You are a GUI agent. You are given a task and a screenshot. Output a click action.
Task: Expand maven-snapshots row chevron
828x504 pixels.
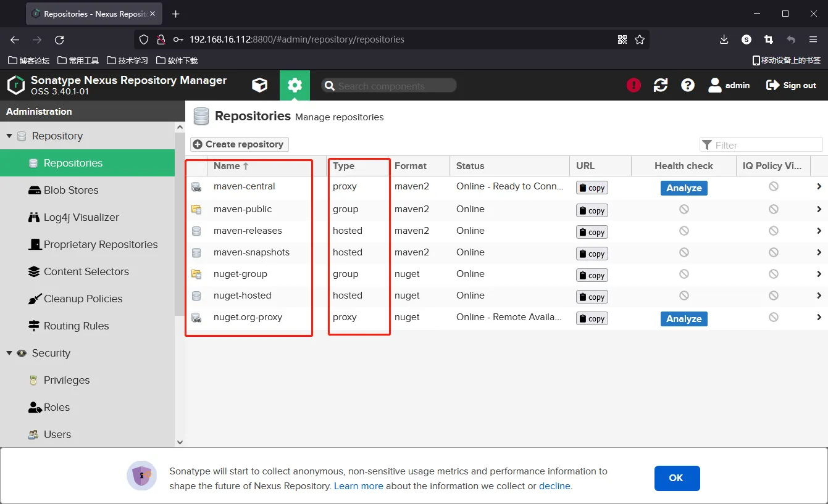[819, 252]
